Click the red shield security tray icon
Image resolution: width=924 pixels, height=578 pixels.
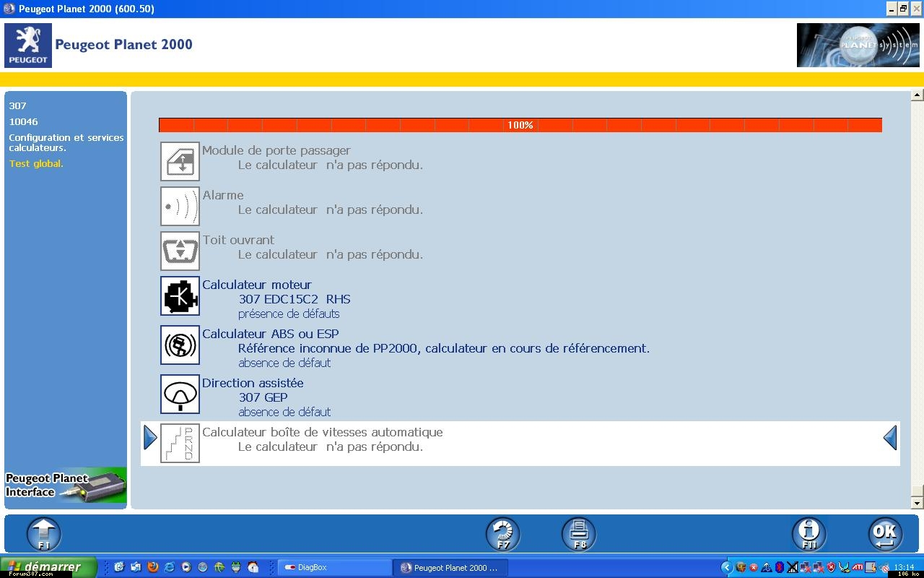831,567
